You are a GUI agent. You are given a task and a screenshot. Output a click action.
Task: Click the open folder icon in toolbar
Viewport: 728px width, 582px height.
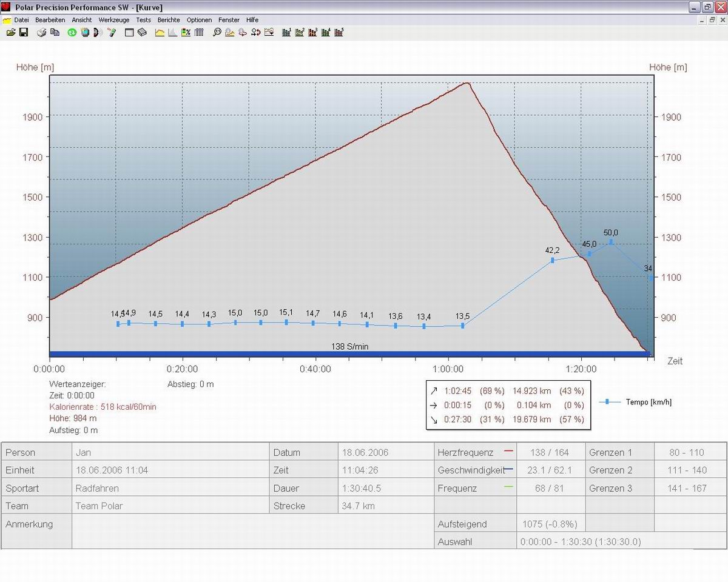pyautogui.click(x=11, y=32)
